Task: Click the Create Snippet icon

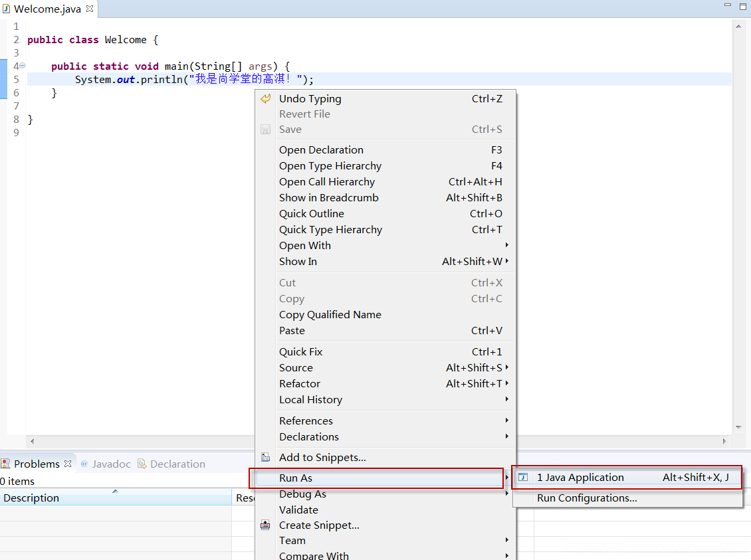Action: [x=266, y=525]
